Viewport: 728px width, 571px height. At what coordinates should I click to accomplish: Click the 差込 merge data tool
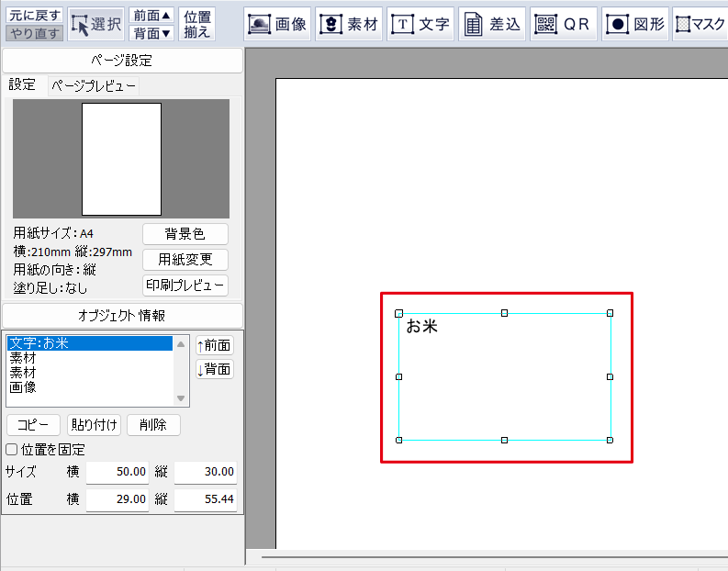coord(492,25)
